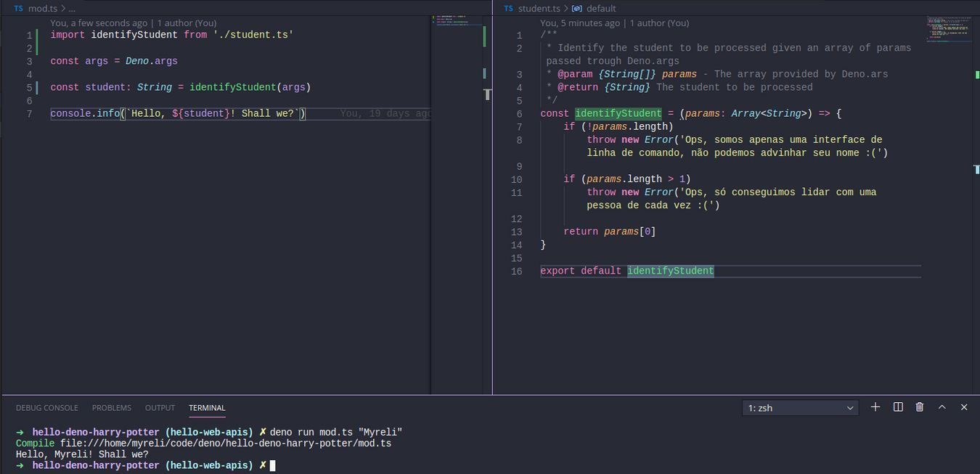
Task: Open the student.ts breadcrumb file picker
Action: pyautogui.click(x=539, y=9)
